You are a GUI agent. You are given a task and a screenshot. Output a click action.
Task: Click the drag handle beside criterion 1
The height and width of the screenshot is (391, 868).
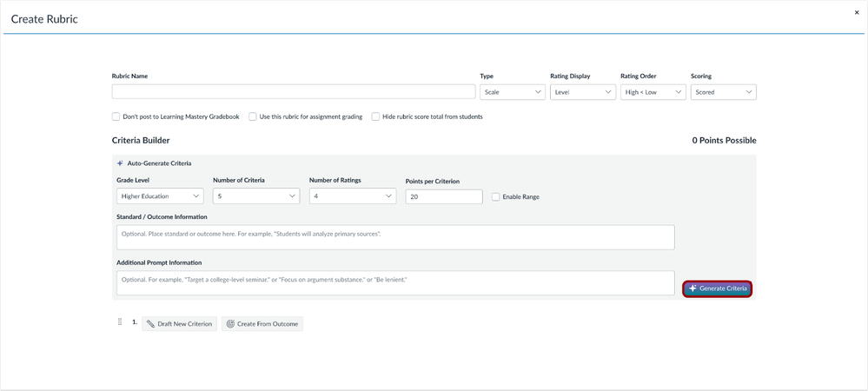coord(120,322)
